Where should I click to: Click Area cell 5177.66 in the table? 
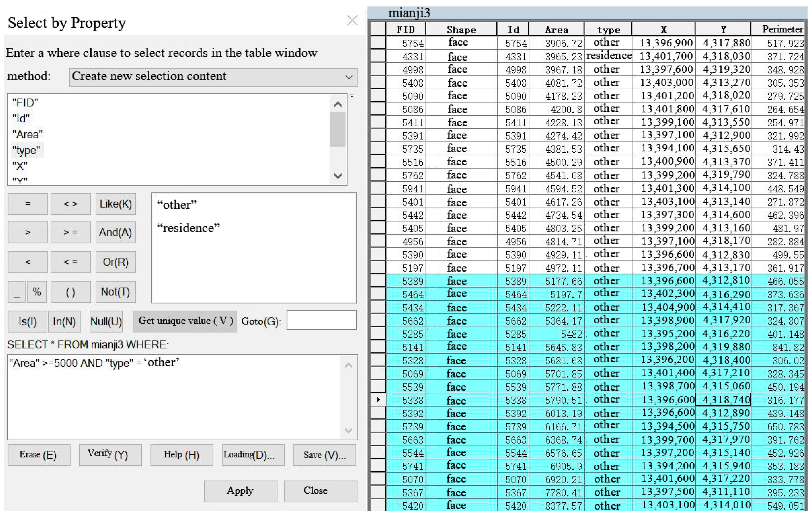tap(556, 281)
